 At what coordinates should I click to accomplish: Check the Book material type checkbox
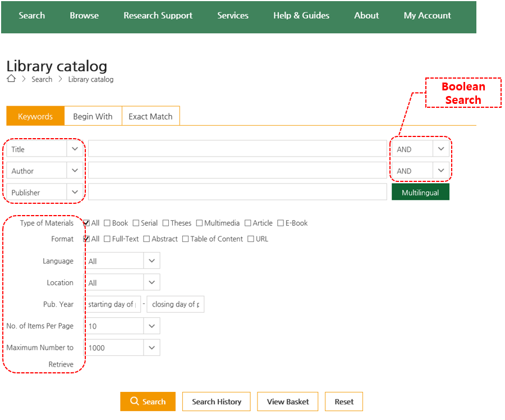click(107, 223)
